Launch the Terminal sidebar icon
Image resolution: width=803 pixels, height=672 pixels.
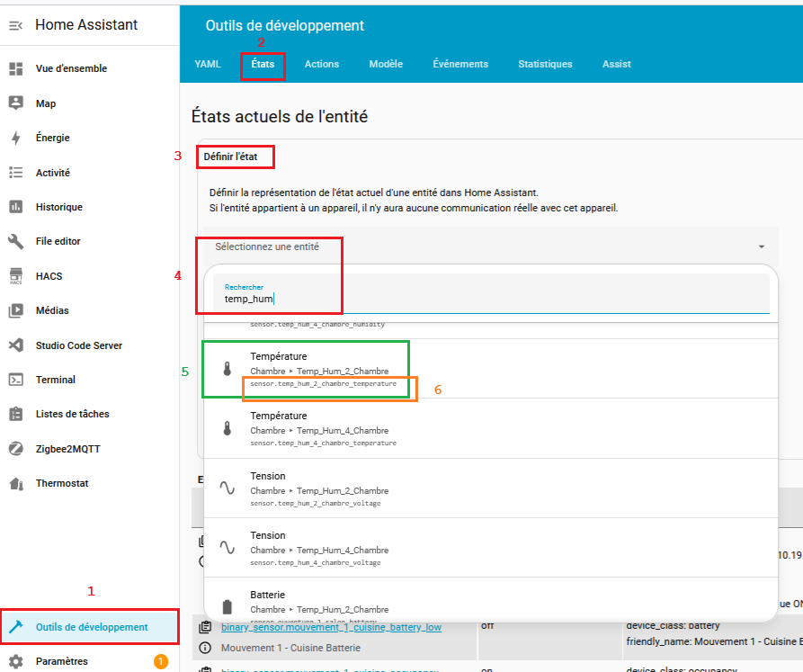15,380
